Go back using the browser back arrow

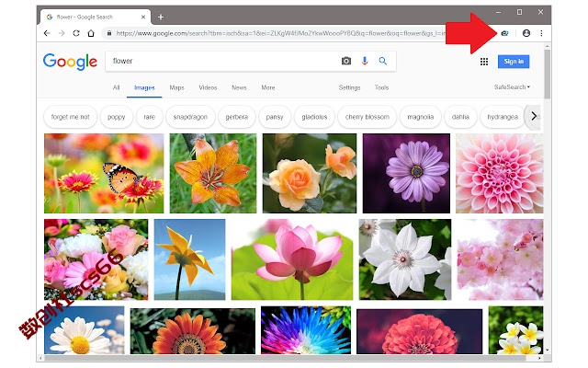[47, 33]
